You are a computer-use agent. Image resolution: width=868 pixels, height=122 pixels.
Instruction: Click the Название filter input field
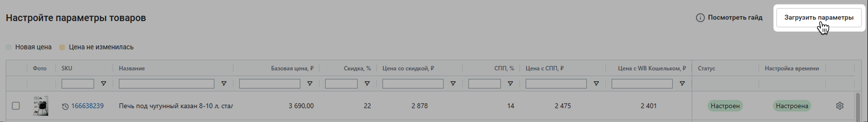click(x=166, y=83)
